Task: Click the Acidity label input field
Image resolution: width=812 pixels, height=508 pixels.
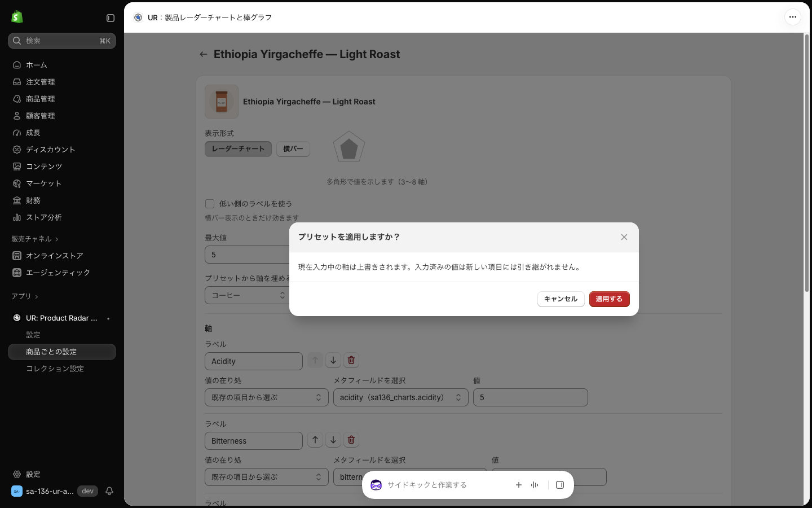Action: [x=254, y=361]
